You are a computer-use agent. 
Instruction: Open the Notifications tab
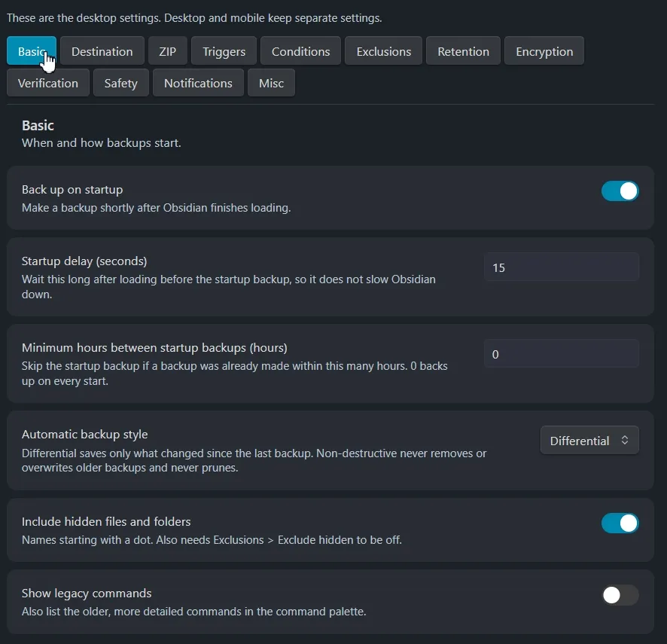pyautogui.click(x=198, y=83)
